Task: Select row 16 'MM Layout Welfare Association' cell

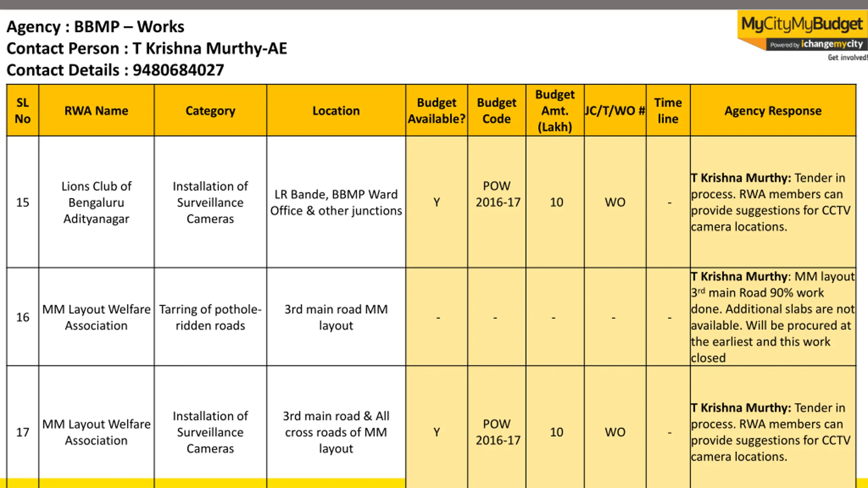Action: tap(96, 317)
